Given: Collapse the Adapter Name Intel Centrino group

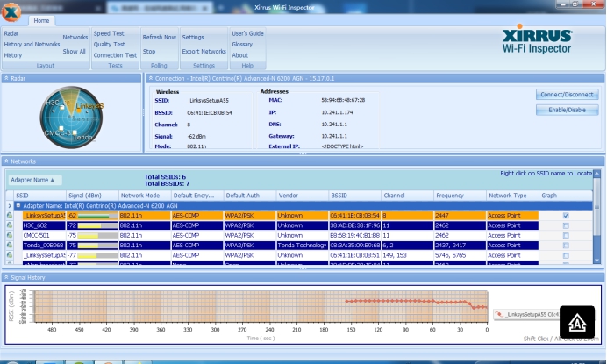Looking at the screenshot, I should [17, 205].
